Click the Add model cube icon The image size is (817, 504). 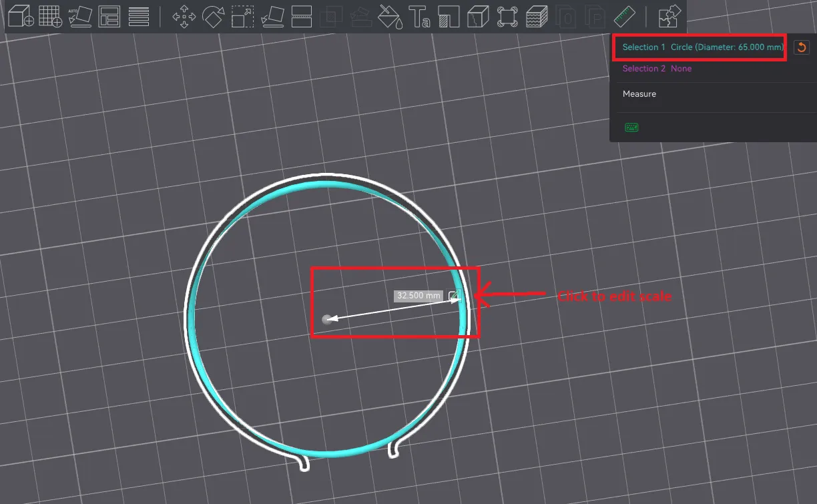[x=20, y=16]
